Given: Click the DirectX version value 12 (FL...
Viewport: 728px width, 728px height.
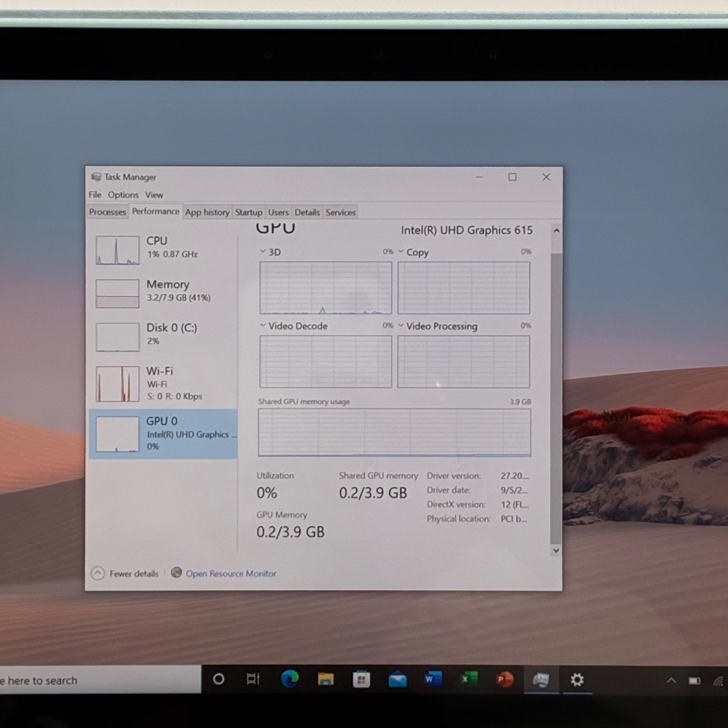Looking at the screenshot, I should (x=514, y=504).
